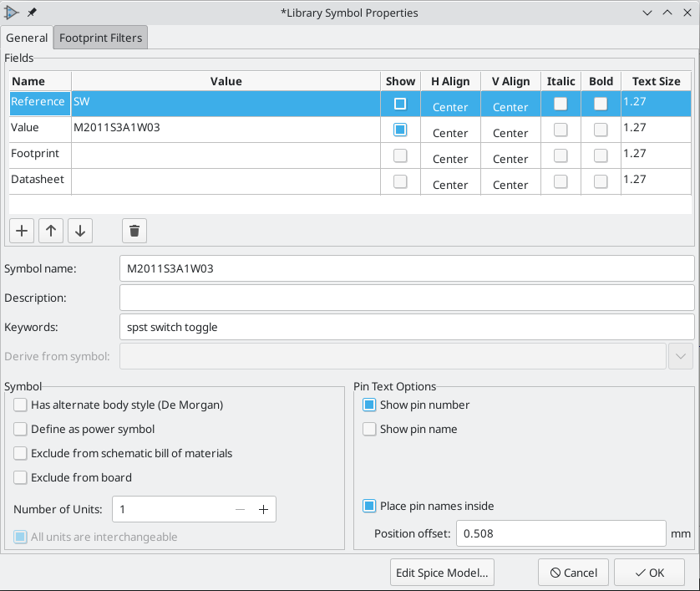Click the KiCad app icon in title bar

click(12, 13)
